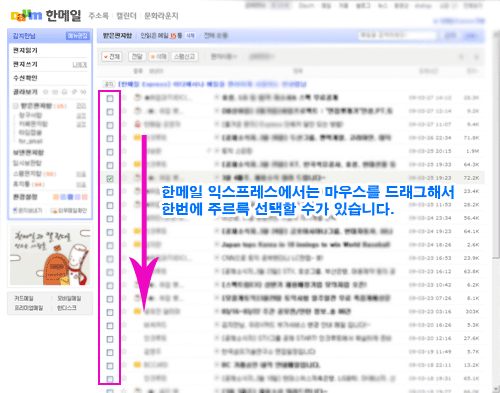Click the mail search input field

[x=397, y=35]
